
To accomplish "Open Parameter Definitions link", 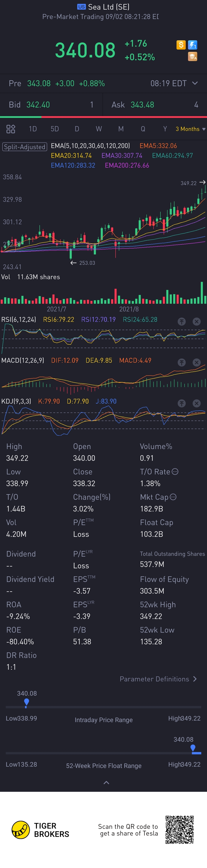I will pos(158,679).
